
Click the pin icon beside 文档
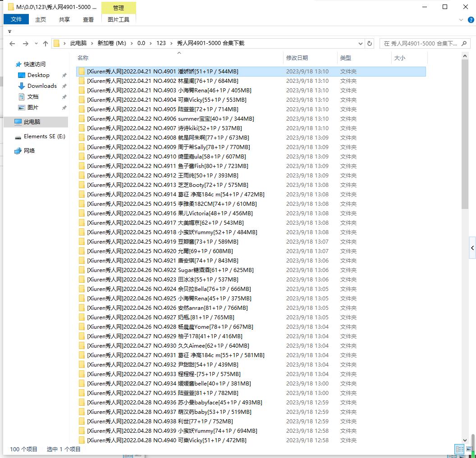(x=64, y=97)
